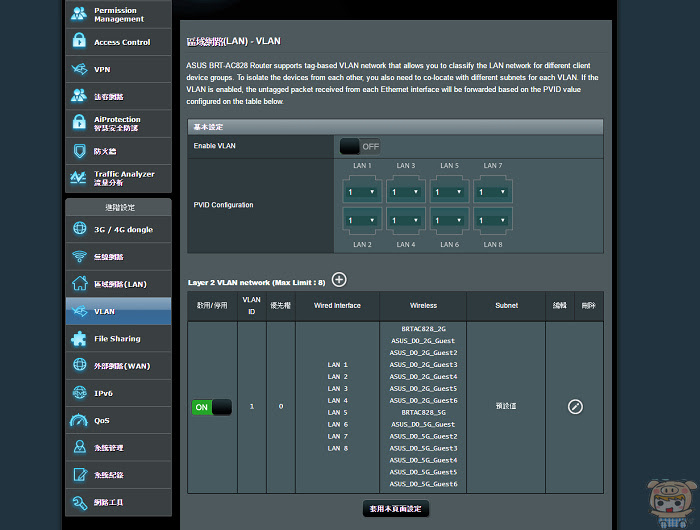
Task: Click the system log notepad icon
Action: 80,475
